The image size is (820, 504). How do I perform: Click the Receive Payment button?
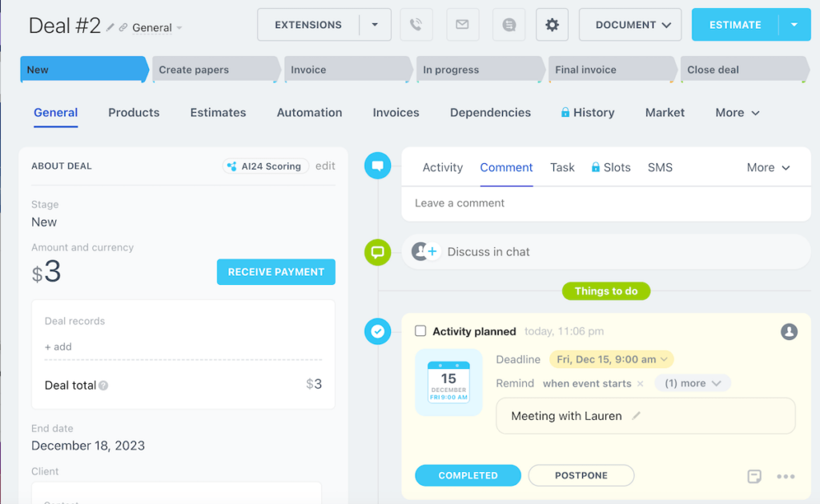point(275,271)
